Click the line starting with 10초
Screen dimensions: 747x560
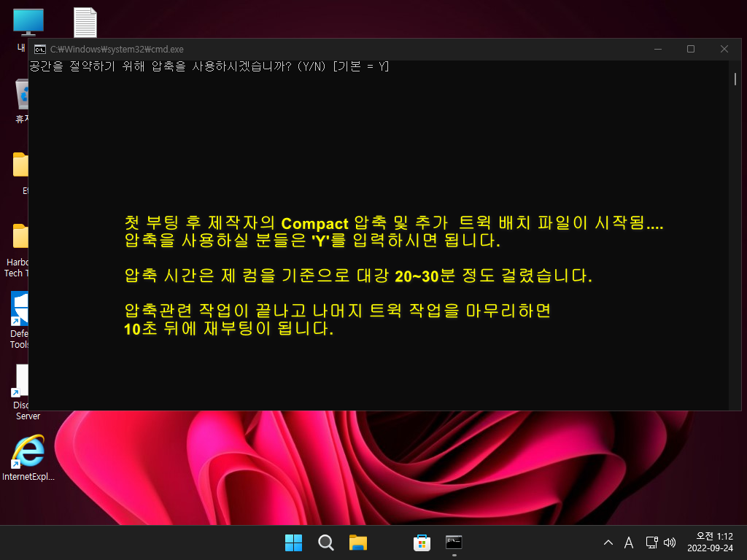point(228,328)
